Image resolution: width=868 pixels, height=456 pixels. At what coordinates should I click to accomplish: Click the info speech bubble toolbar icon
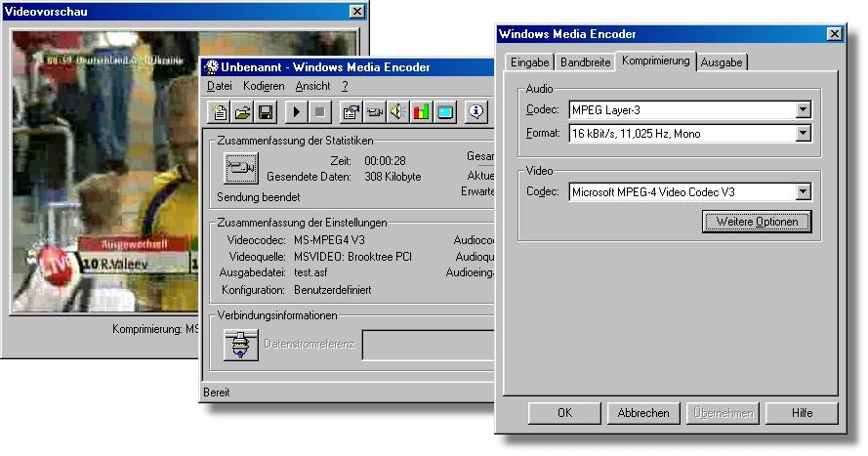click(475, 112)
